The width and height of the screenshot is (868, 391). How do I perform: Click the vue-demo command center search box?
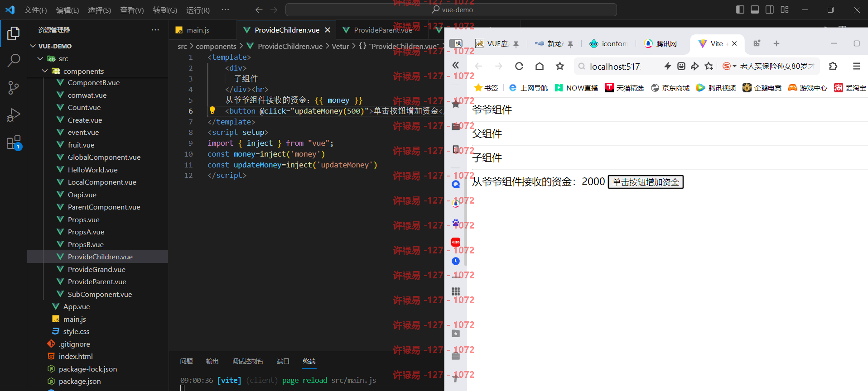451,10
